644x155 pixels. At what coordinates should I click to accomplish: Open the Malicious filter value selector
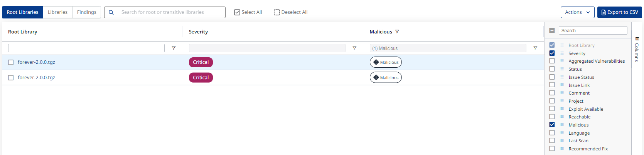(448, 48)
